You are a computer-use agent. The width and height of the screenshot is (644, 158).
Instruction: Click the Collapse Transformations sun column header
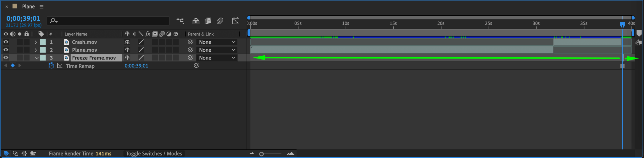coord(134,34)
